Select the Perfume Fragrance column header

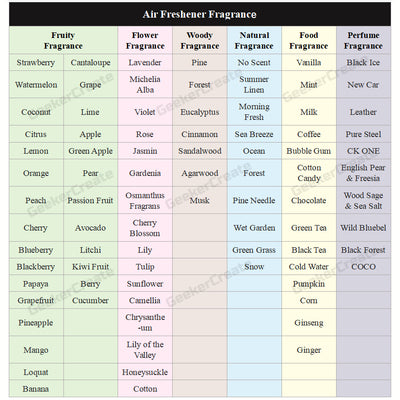coord(363,40)
